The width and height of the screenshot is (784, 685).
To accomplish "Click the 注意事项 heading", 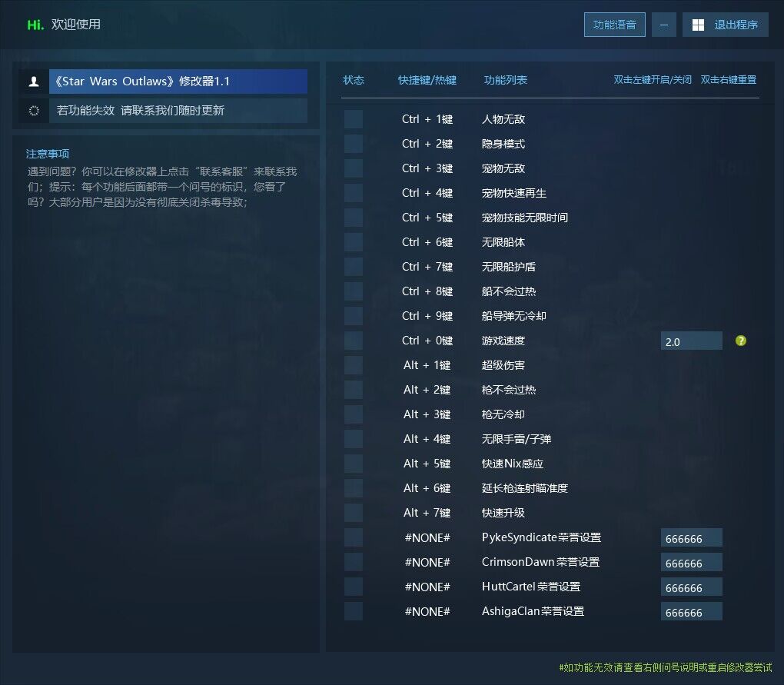I will [48, 154].
